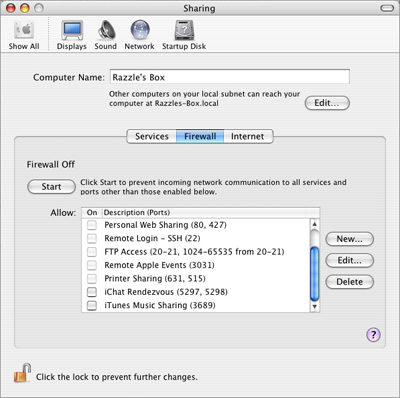Click the Computer Name text field
This screenshot has width=400, height=398.
point(230,77)
